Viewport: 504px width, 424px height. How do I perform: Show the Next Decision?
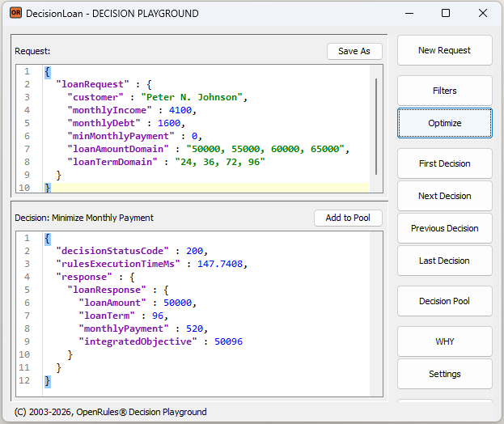tap(444, 196)
